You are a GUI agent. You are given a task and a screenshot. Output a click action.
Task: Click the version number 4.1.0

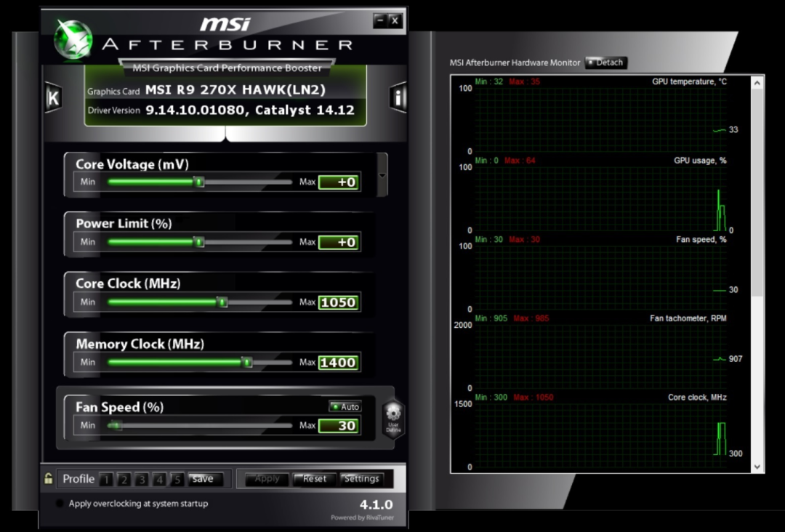pyautogui.click(x=376, y=504)
